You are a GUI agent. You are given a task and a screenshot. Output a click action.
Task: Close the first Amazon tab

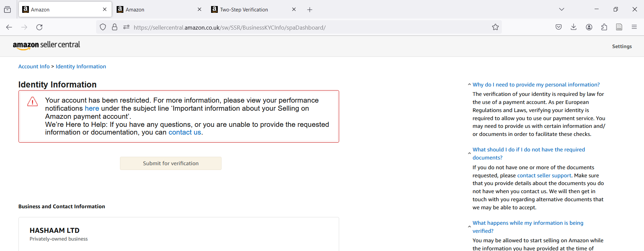[105, 9]
